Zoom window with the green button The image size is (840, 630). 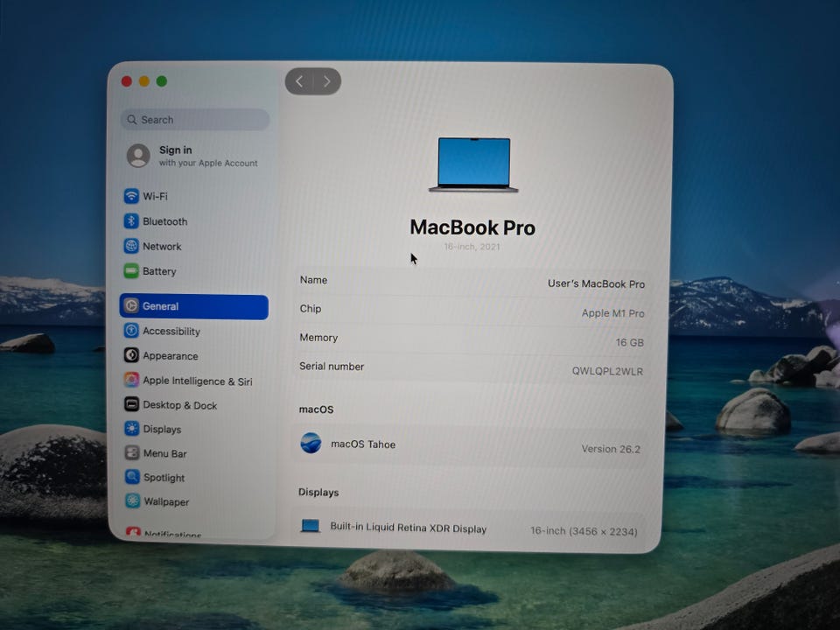(x=162, y=81)
